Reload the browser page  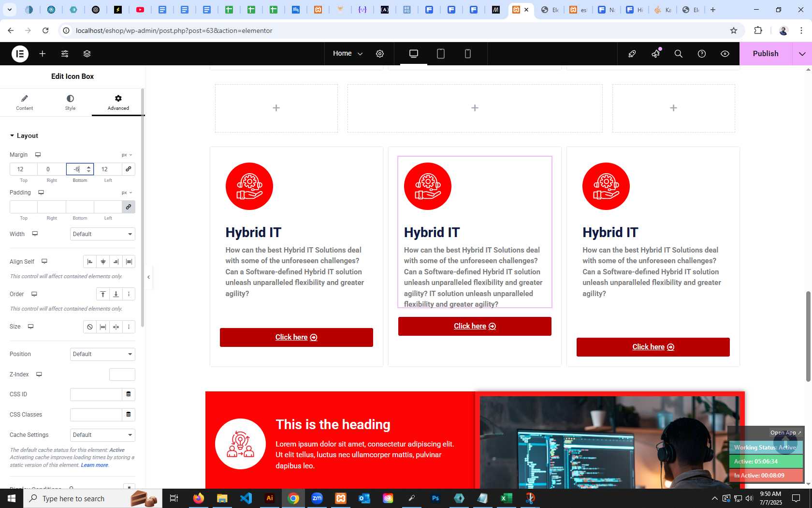point(45,30)
